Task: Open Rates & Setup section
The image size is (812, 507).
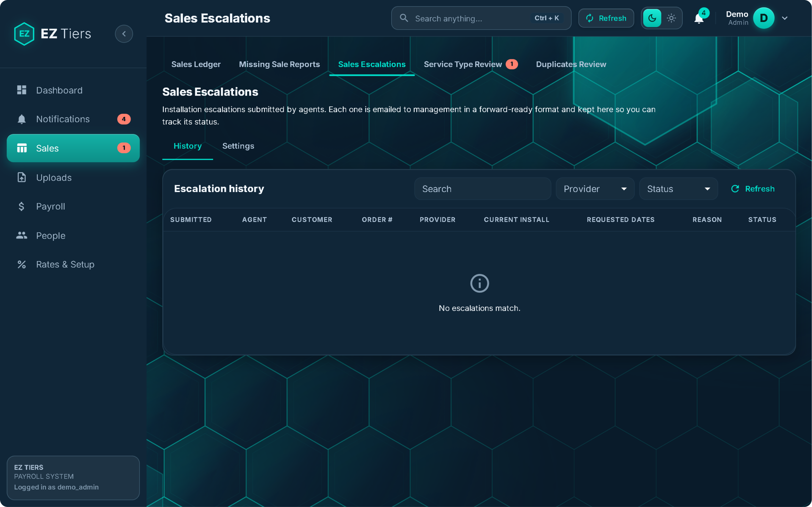Action: 73,264
